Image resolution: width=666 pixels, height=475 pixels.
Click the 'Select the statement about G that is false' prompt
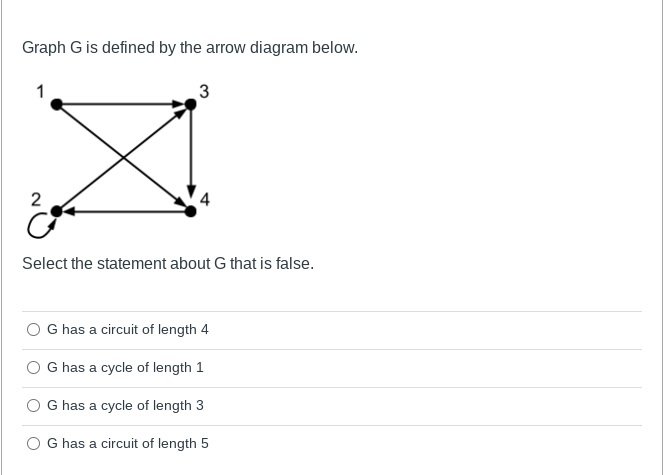click(168, 264)
